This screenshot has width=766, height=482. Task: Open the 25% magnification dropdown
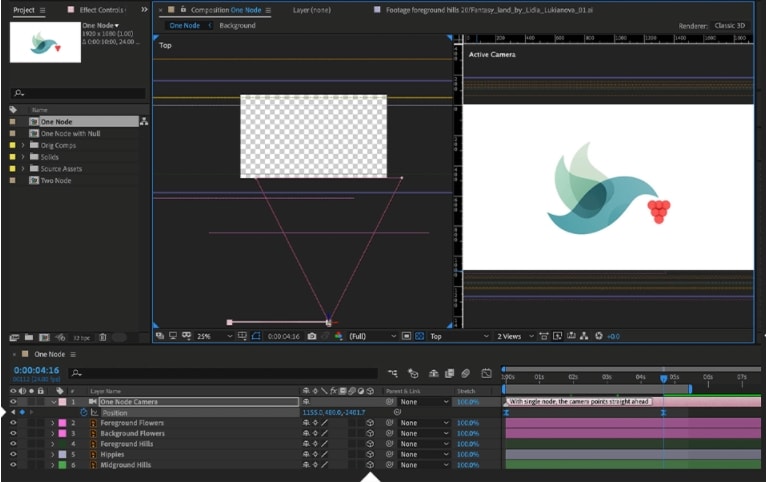click(214, 336)
